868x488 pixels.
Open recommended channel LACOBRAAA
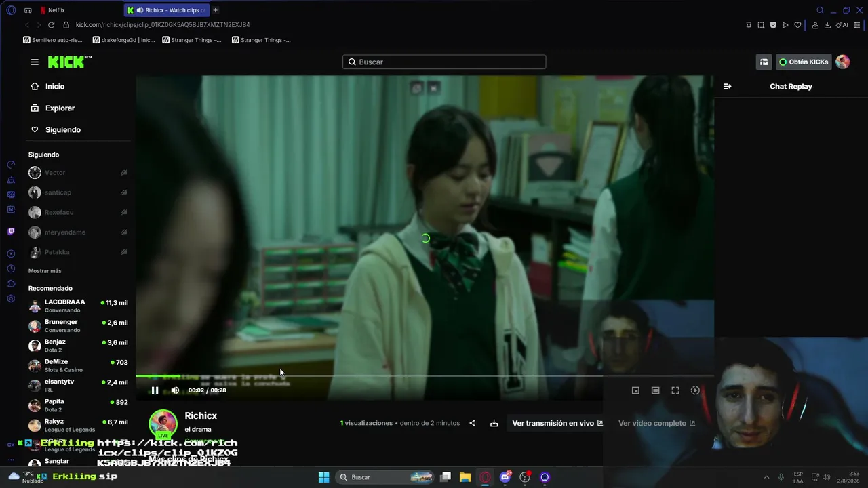pos(78,306)
